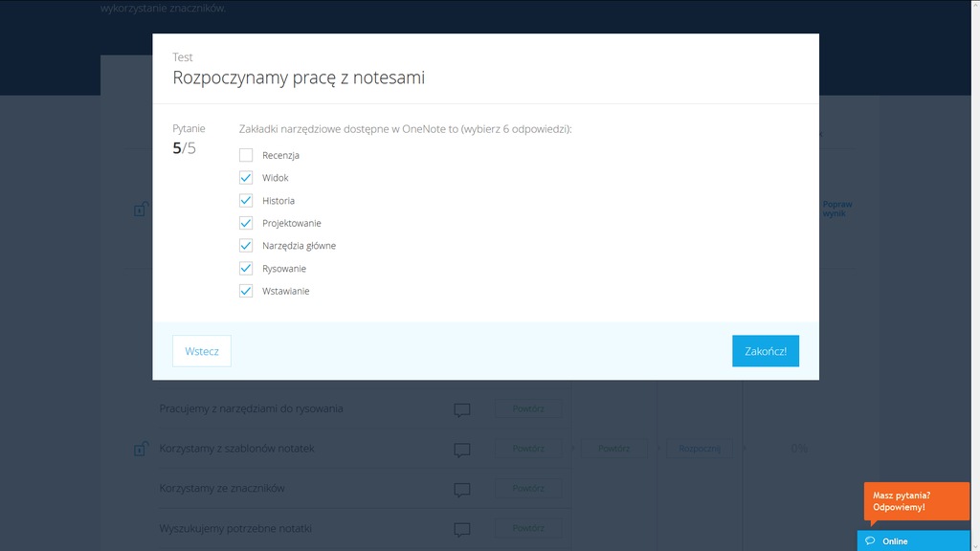Open comments for Wyszukujemy potrzebne notatki

(x=462, y=530)
